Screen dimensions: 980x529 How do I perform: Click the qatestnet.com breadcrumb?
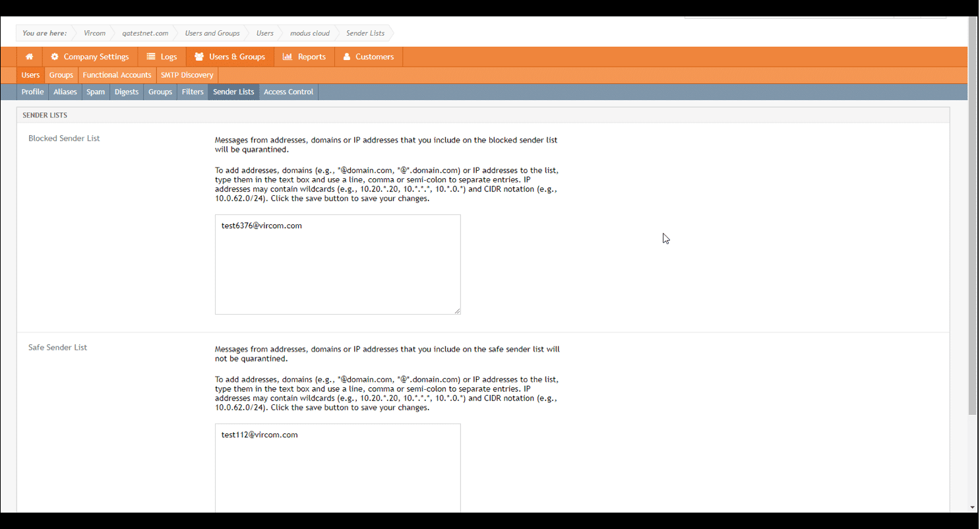[x=145, y=33]
